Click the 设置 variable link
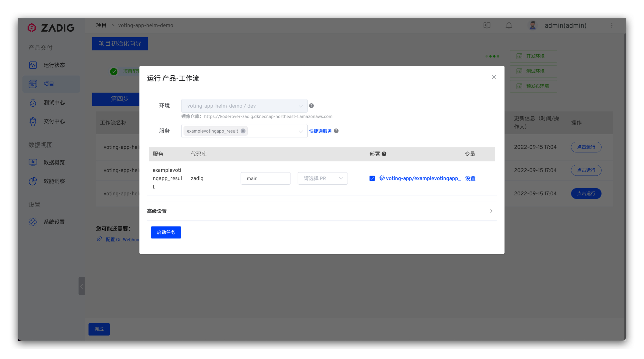 [470, 178]
